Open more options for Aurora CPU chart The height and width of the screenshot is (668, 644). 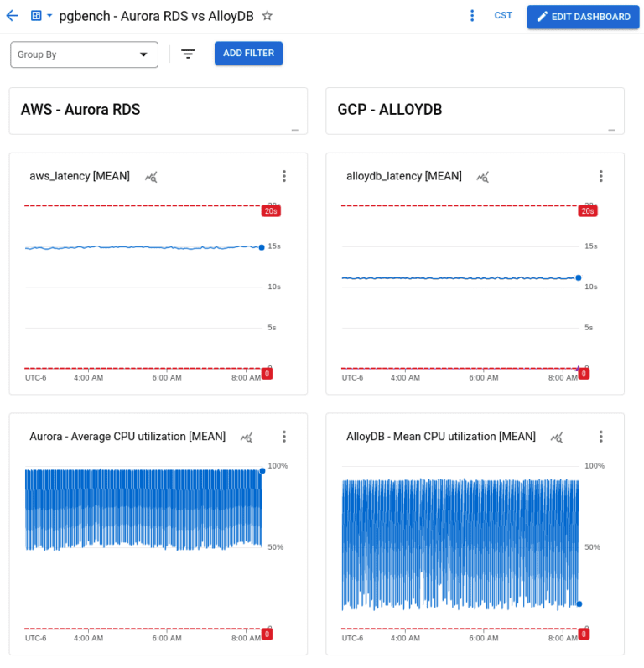tap(284, 437)
